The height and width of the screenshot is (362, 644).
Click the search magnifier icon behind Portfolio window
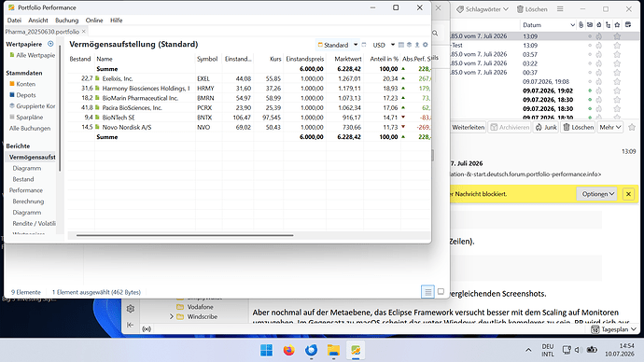(435, 34)
